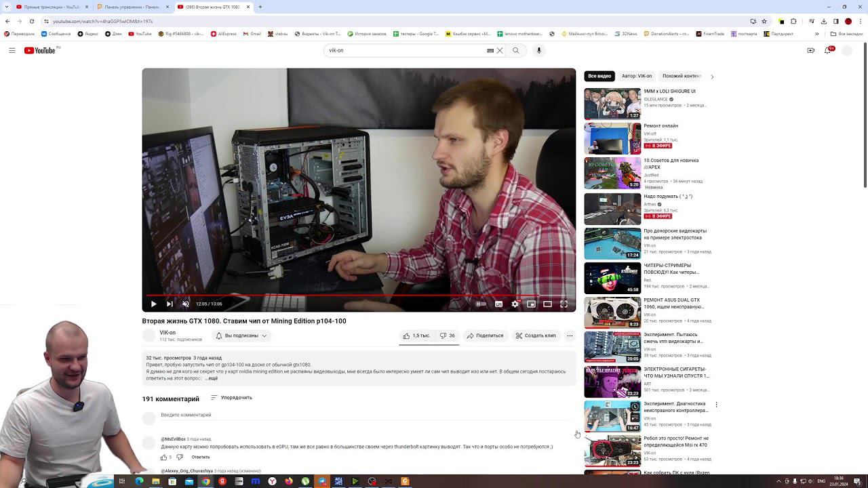Switch to theater mode
This screenshot has height=488, width=868.
(x=547, y=304)
